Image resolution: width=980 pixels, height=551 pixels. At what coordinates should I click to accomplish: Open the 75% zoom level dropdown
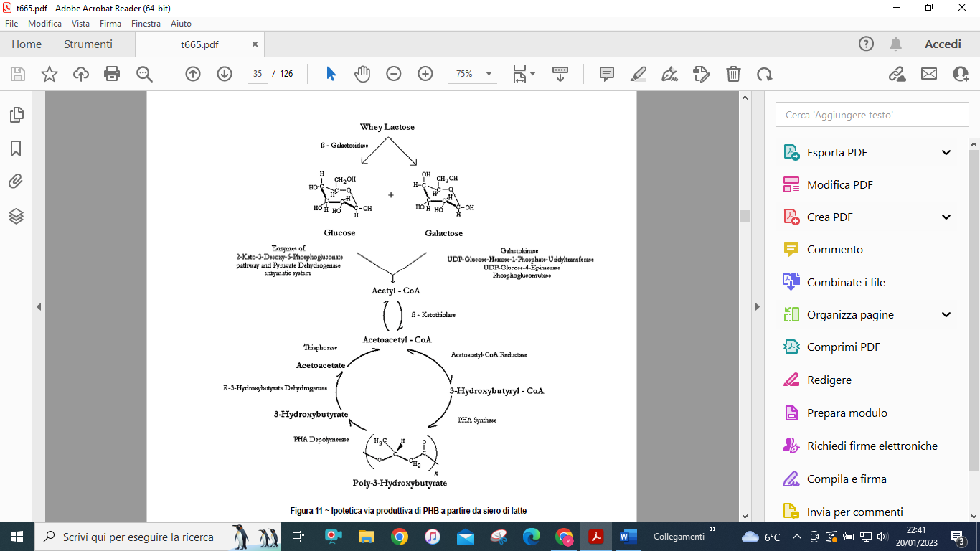(489, 74)
